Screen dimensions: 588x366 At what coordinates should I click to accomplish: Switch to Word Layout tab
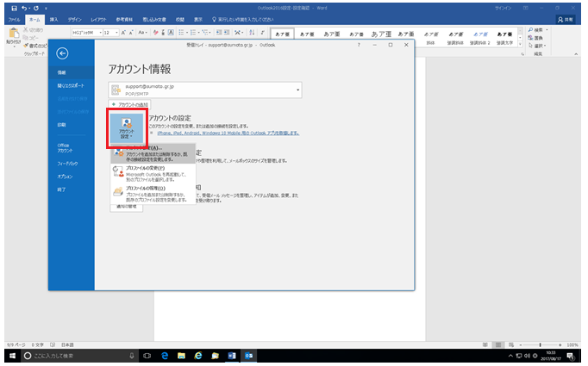click(98, 20)
